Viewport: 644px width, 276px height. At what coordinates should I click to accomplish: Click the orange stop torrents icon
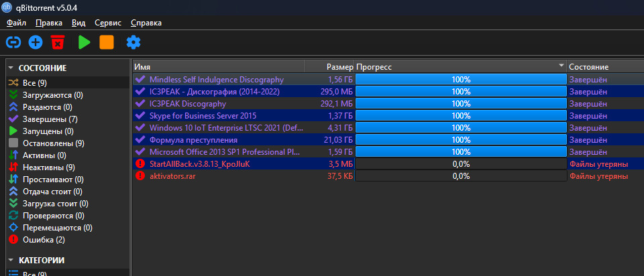point(107,42)
